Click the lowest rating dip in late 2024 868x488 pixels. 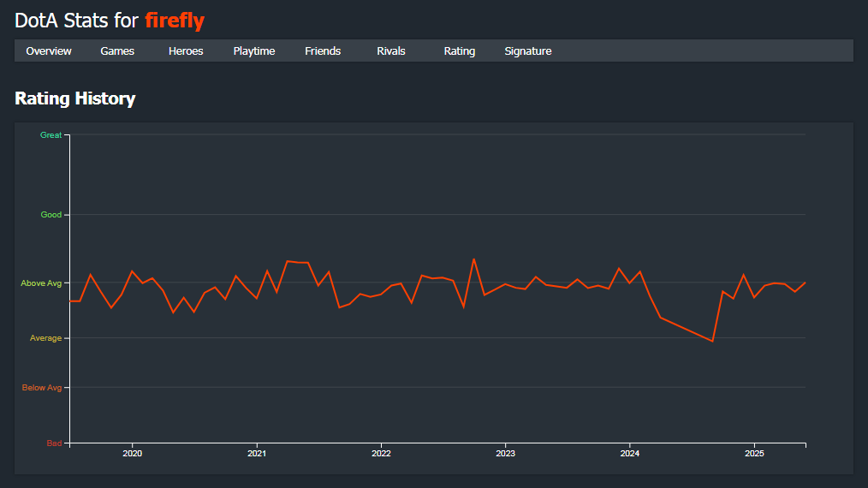pyautogui.click(x=712, y=342)
